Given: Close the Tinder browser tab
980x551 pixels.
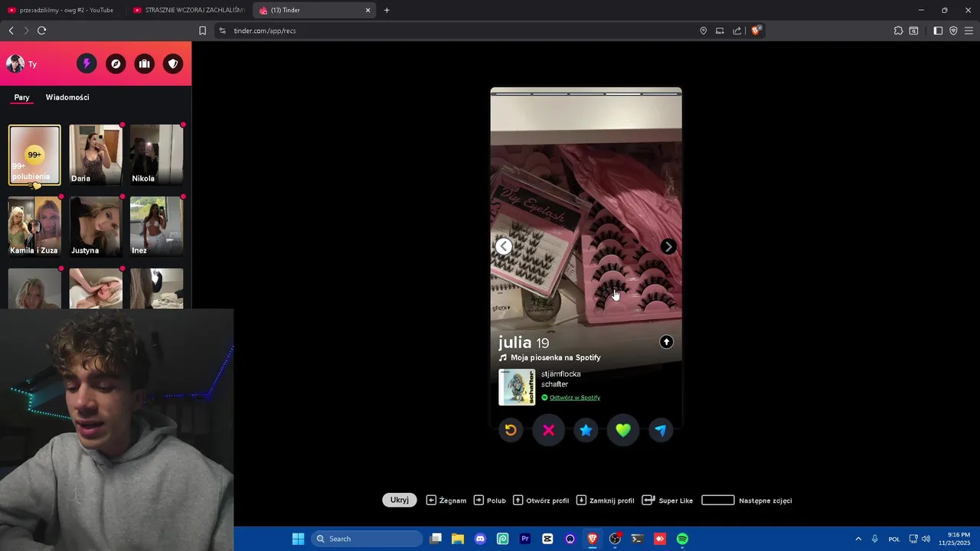Looking at the screenshot, I should [x=367, y=10].
